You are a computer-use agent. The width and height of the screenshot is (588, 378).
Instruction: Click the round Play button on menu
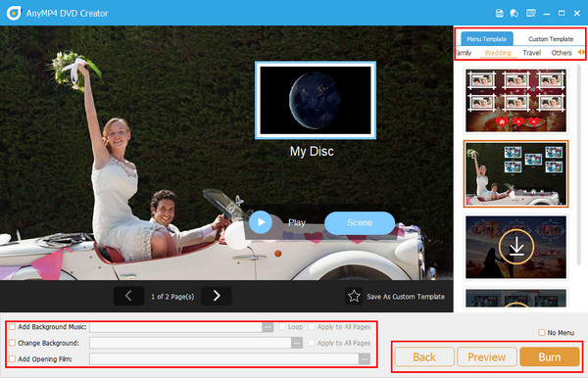pyautogui.click(x=261, y=222)
